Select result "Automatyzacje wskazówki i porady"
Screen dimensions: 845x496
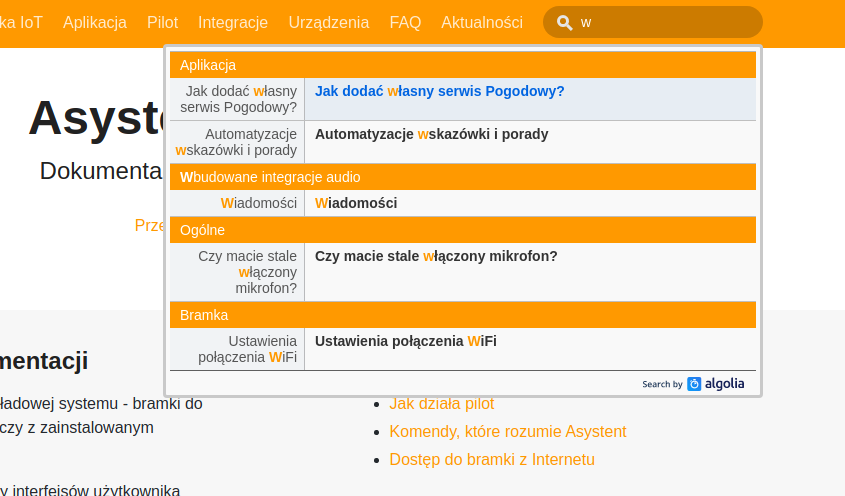pos(432,134)
